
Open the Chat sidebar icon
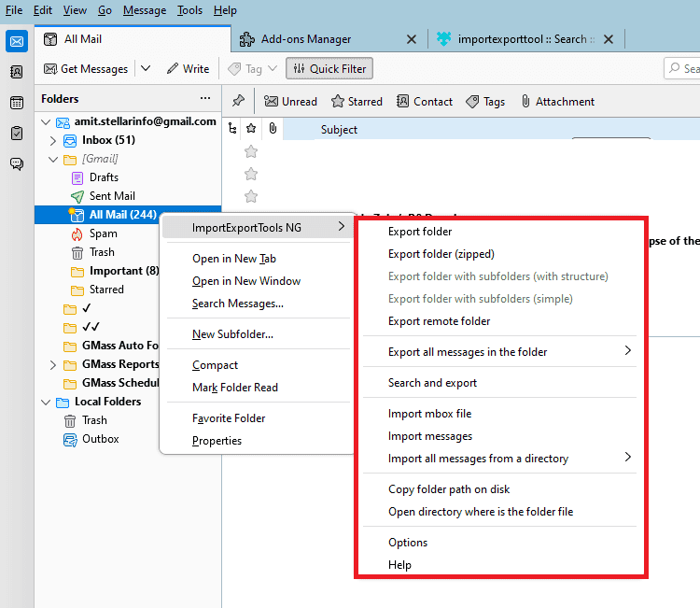17,163
